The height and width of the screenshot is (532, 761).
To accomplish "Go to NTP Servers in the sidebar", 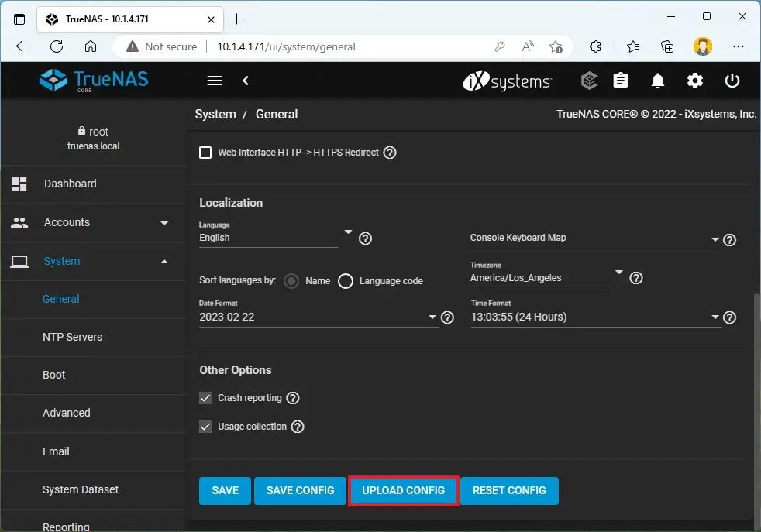I will (72, 337).
